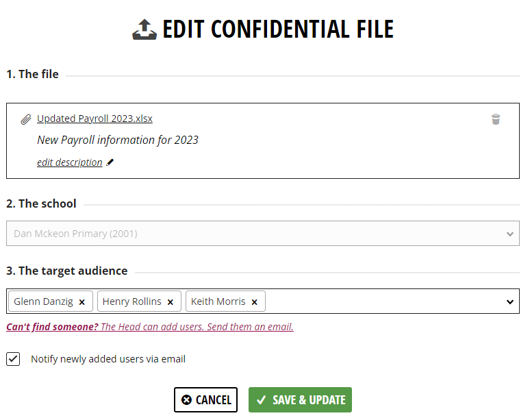This screenshot has height=420, width=530.
Task: Remove Henry Rollins from target audience
Action: [x=171, y=302]
